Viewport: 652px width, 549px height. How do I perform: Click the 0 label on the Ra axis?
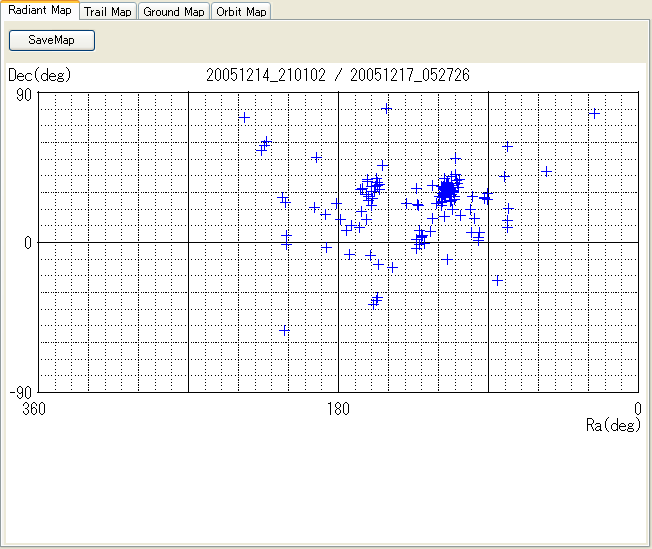(x=638, y=408)
